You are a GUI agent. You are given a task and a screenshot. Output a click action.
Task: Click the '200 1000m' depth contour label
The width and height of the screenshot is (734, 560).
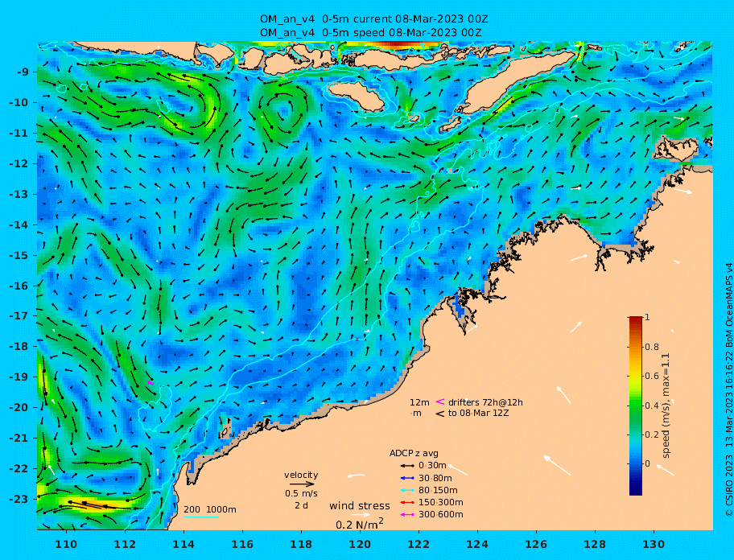(210, 509)
